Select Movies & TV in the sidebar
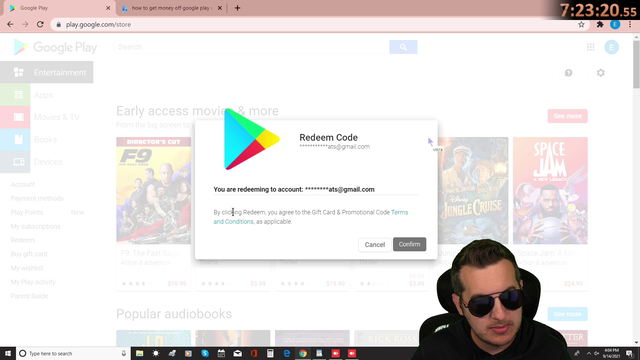The height and width of the screenshot is (360, 640). [x=47, y=117]
